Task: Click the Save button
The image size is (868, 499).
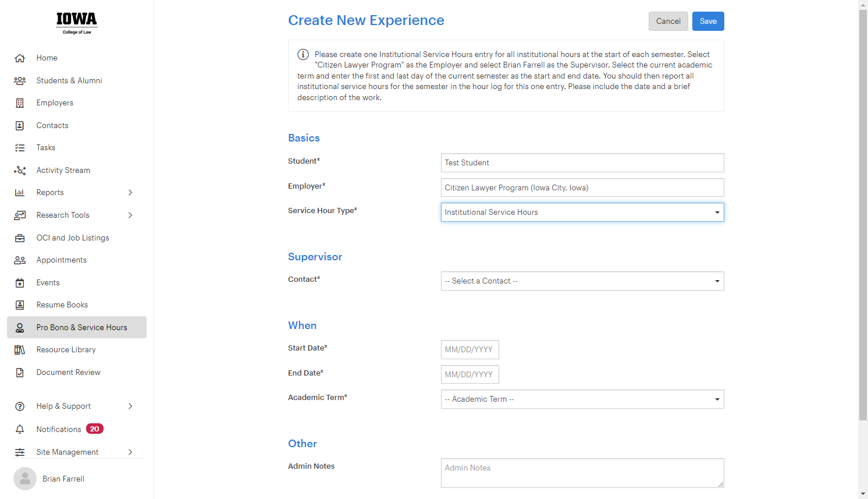Action: pos(708,22)
